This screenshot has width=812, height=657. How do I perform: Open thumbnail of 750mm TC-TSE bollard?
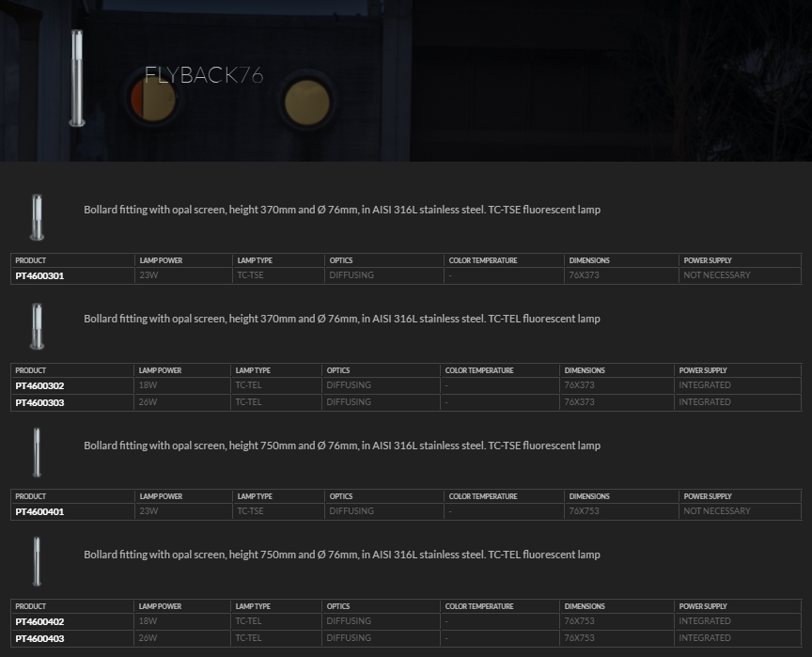[x=38, y=452]
